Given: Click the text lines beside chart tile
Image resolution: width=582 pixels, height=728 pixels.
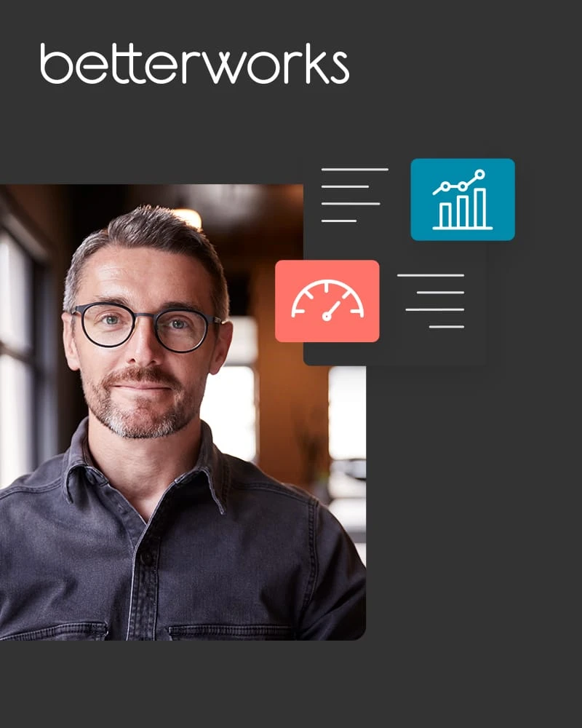Looking at the screenshot, I should [354, 195].
